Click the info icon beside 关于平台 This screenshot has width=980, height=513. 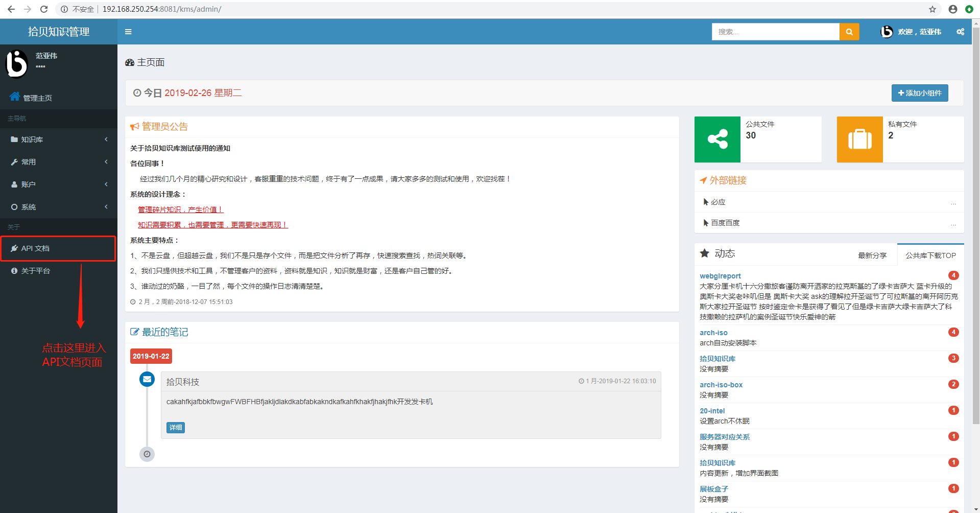point(14,271)
